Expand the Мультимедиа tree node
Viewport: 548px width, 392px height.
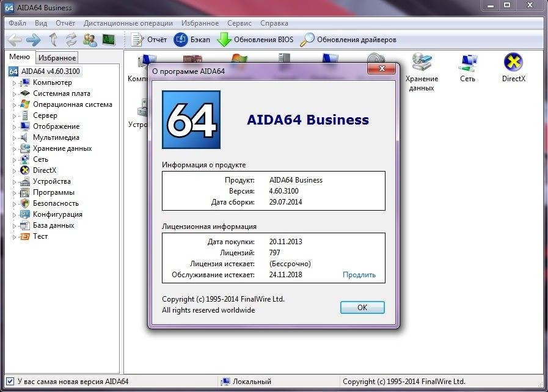[14, 138]
